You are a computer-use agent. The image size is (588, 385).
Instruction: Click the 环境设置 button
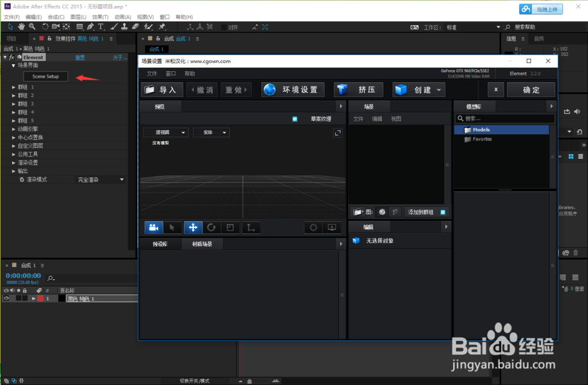click(x=293, y=89)
